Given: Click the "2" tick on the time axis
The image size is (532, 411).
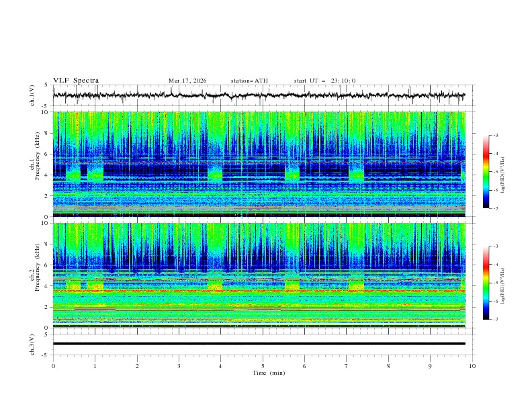Looking at the screenshot, I should tap(137, 366).
